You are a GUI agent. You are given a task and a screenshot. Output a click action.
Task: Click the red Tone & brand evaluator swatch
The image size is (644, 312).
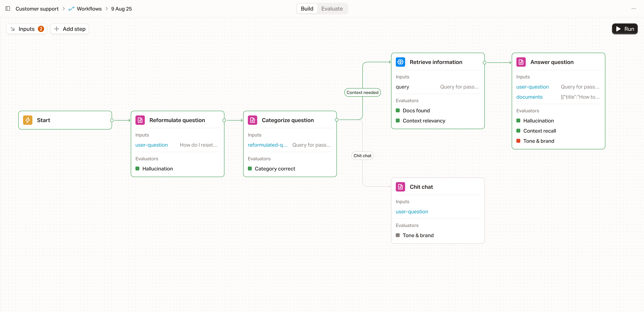pos(518,141)
